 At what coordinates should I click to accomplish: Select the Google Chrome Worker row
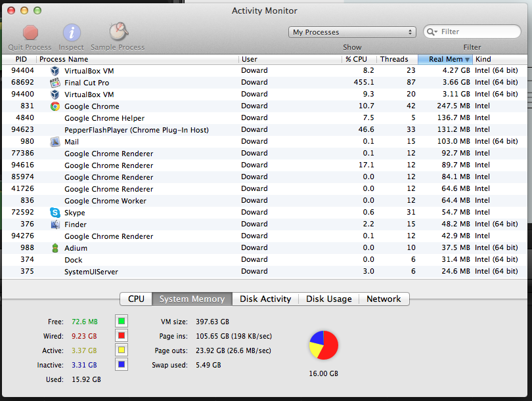click(265, 201)
